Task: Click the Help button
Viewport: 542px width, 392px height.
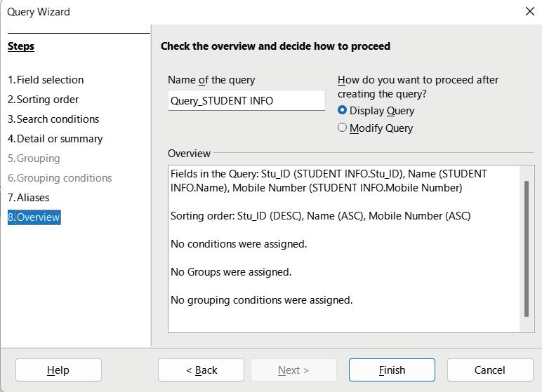Action: [x=58, y=370]
